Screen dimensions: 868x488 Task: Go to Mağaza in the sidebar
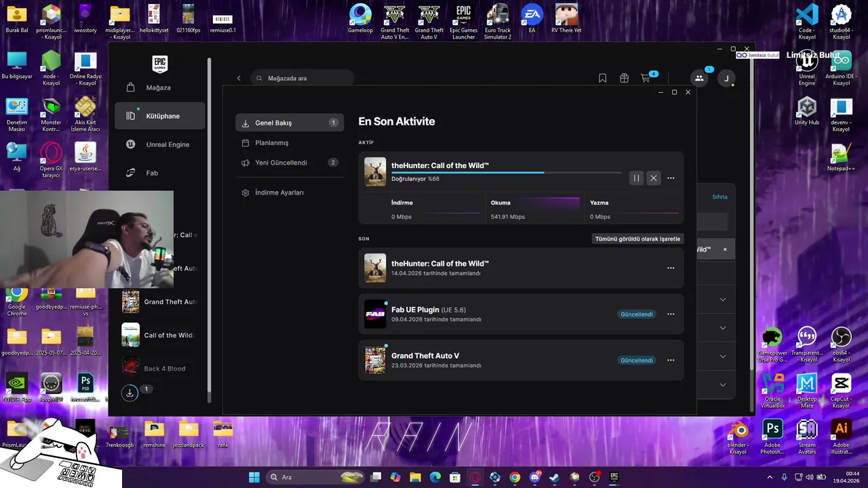click(159, 87)
